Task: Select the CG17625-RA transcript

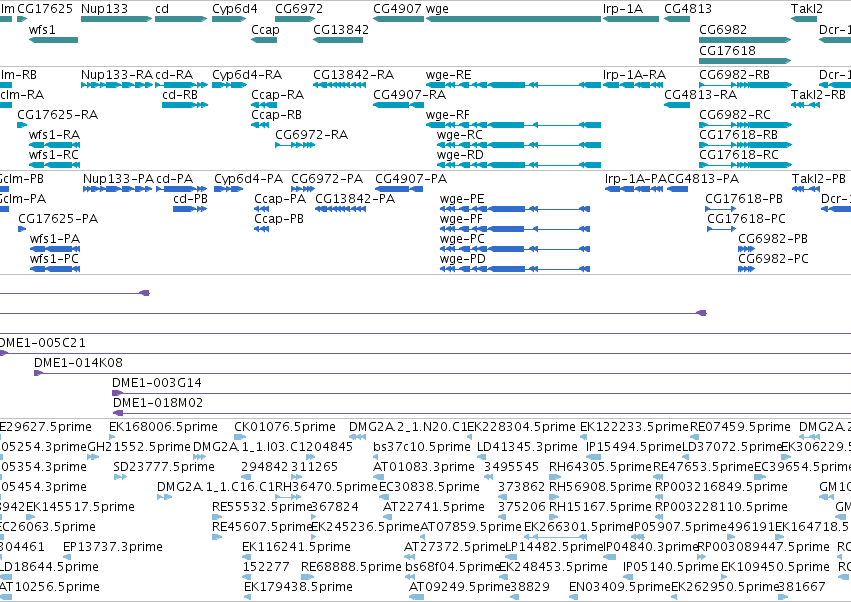Action: point(22,125)
